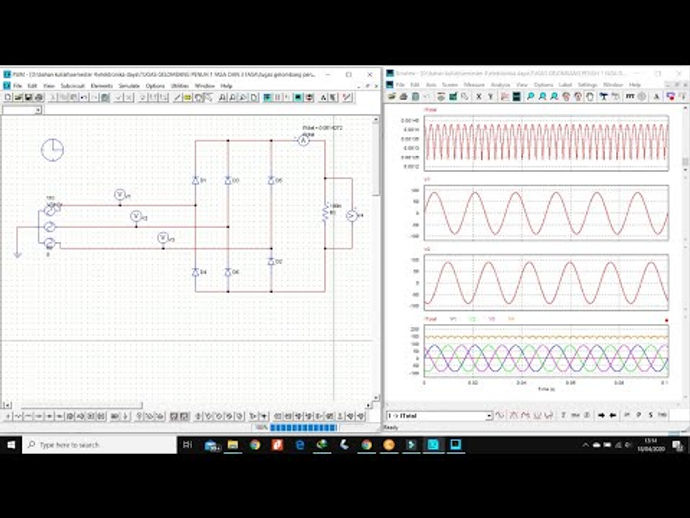
Task: Open the Analysis menu in Simview
Action: click(x=500, y=84)
